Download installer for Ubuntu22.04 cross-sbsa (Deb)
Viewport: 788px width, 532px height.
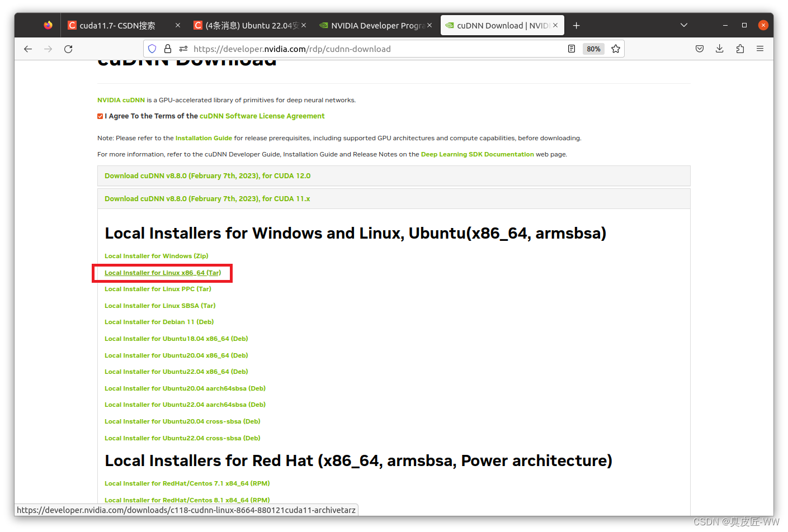tap(182, 438)
